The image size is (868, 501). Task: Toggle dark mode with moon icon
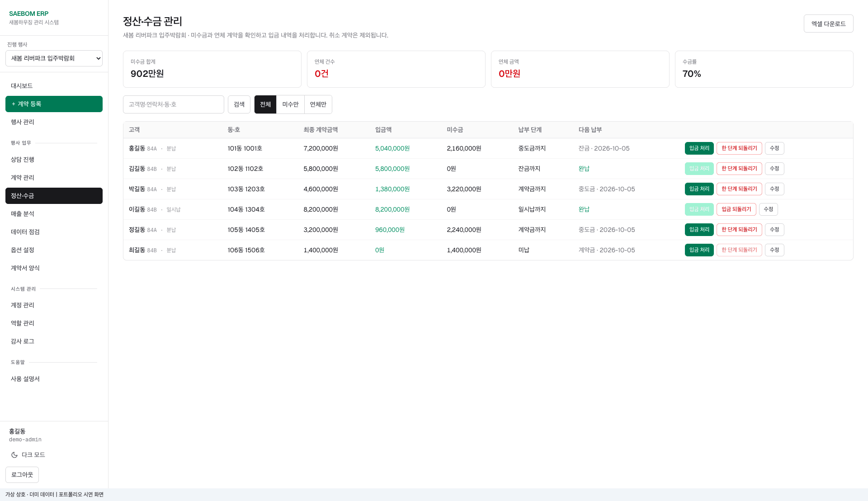pos(28,455)
